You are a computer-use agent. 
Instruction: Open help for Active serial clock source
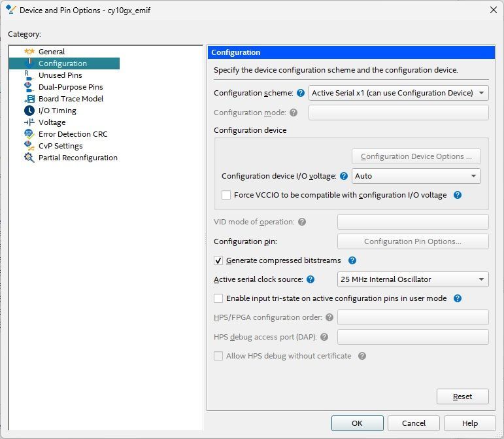point(311,279)
